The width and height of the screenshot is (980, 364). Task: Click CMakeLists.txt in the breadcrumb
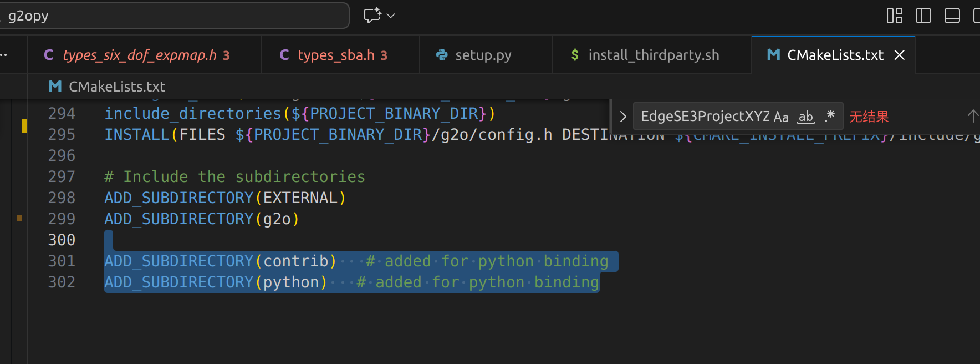117,87
